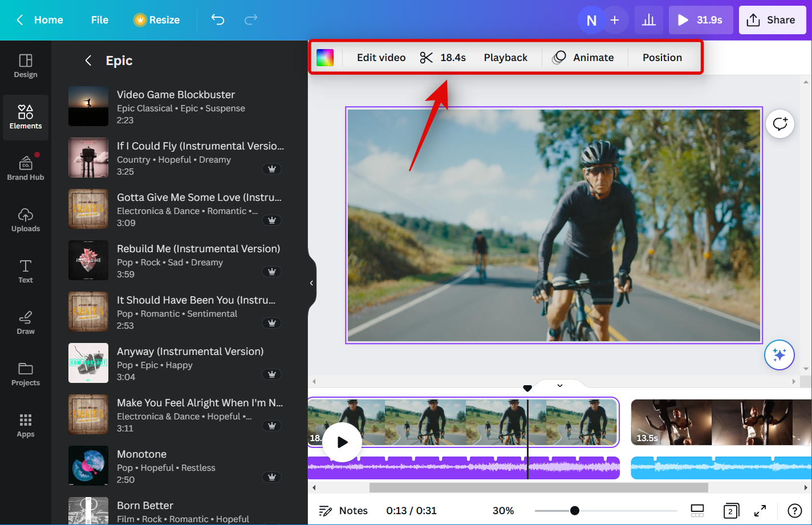The height and width of the screenshot is (525, 812).
Task: Open the gradient color swatch
Action: pos(325,58)
